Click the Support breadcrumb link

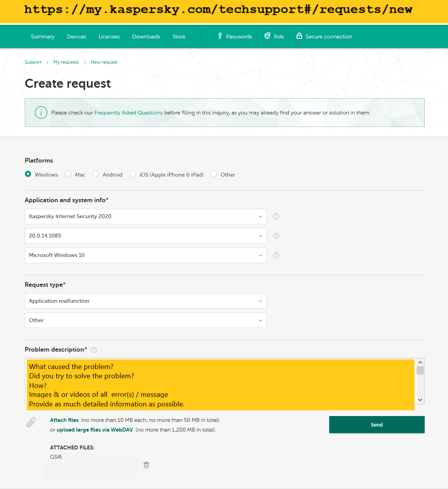33,62
